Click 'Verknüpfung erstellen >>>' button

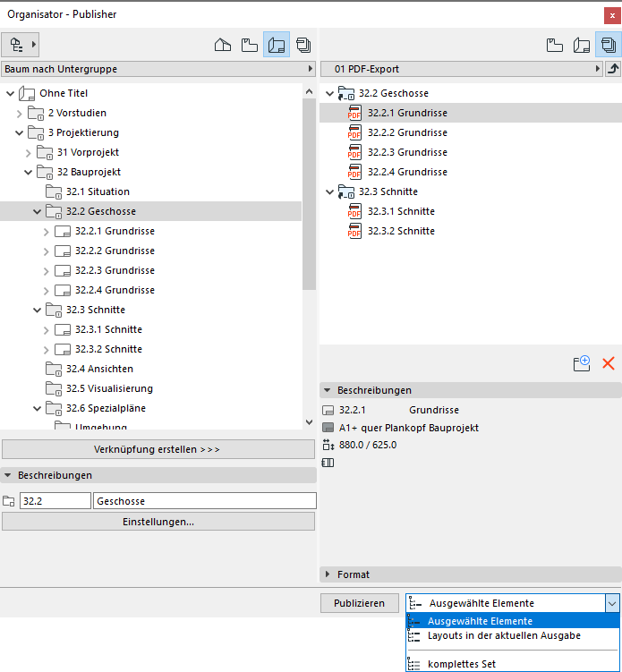158,449
